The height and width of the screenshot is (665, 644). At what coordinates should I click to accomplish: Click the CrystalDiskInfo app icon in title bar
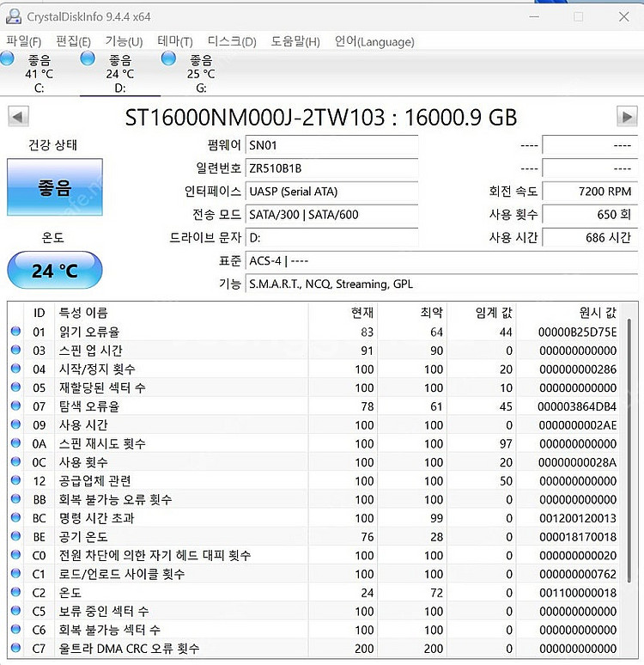coord(14,16)
